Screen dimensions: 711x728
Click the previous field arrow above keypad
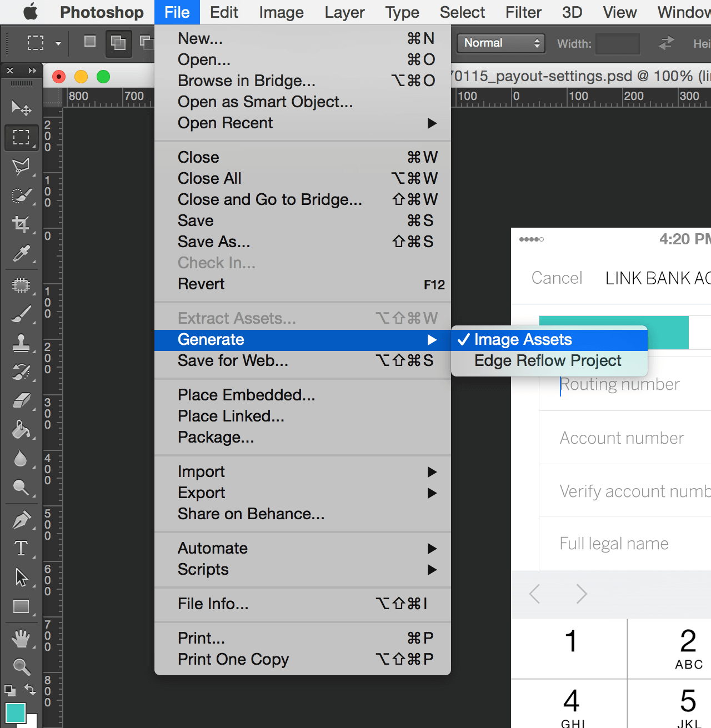pyautogui.click(x=535, y=594)
